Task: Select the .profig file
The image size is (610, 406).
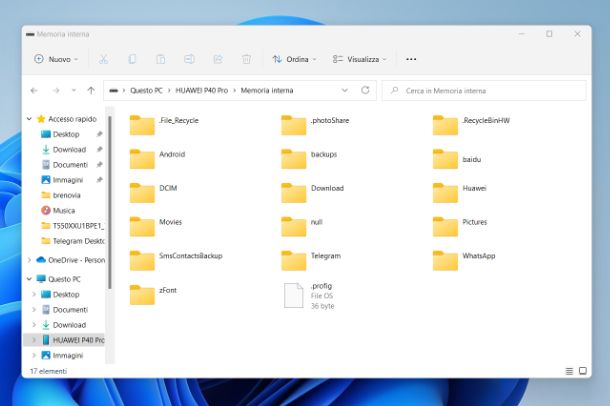Action: pos(309,296)
